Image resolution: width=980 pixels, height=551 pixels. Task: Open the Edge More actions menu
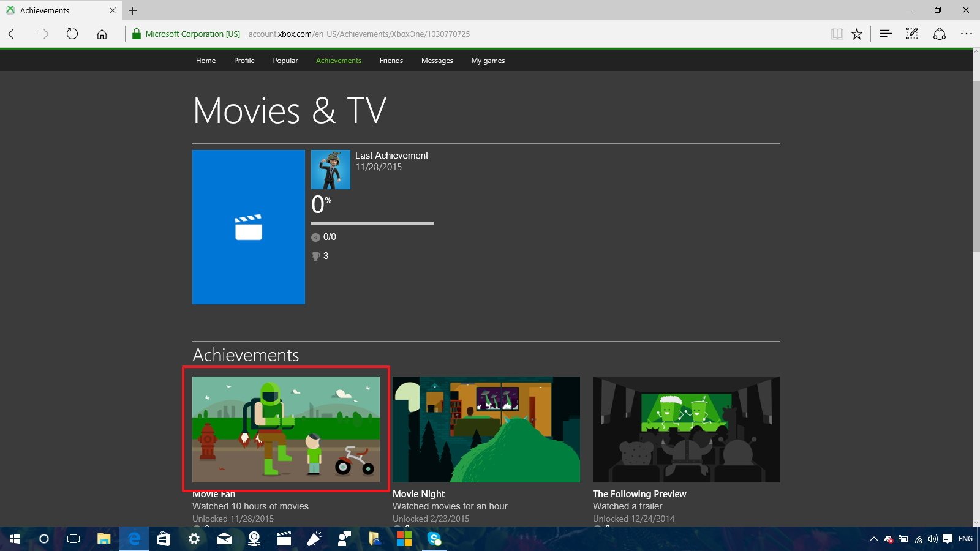coord(966,34)
